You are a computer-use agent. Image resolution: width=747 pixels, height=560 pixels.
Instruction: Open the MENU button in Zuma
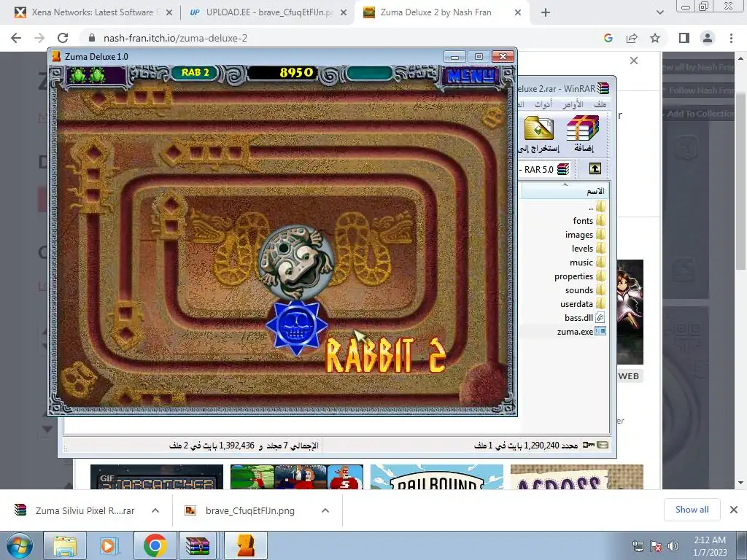(472, 75)
